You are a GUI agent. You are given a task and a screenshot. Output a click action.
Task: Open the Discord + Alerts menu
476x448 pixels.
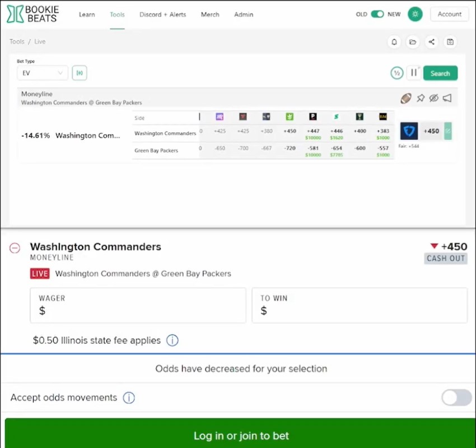pyautogui.click(x=162, y=14)
